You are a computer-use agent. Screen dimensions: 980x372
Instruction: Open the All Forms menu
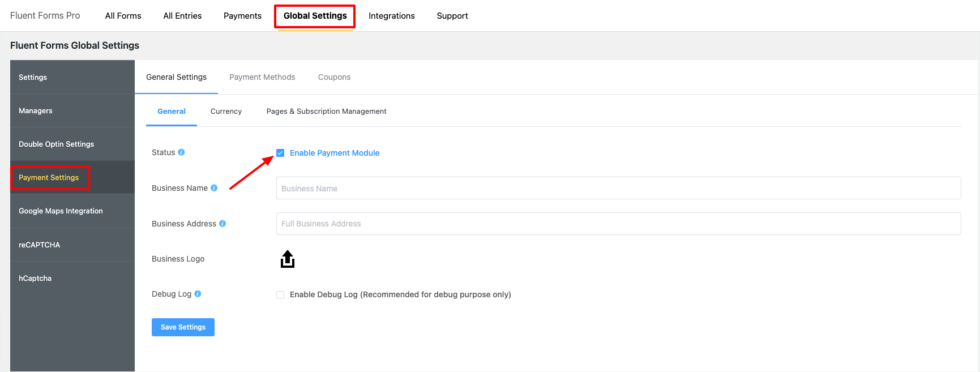coord(123,16)
